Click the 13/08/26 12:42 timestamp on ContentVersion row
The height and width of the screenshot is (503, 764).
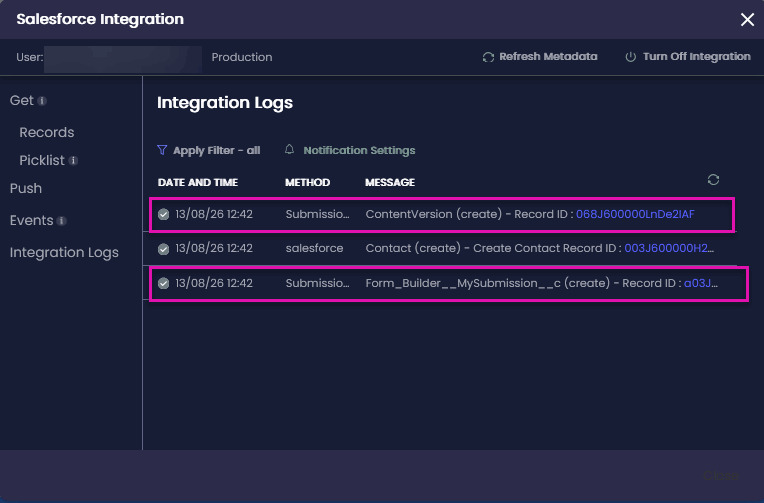214,214
